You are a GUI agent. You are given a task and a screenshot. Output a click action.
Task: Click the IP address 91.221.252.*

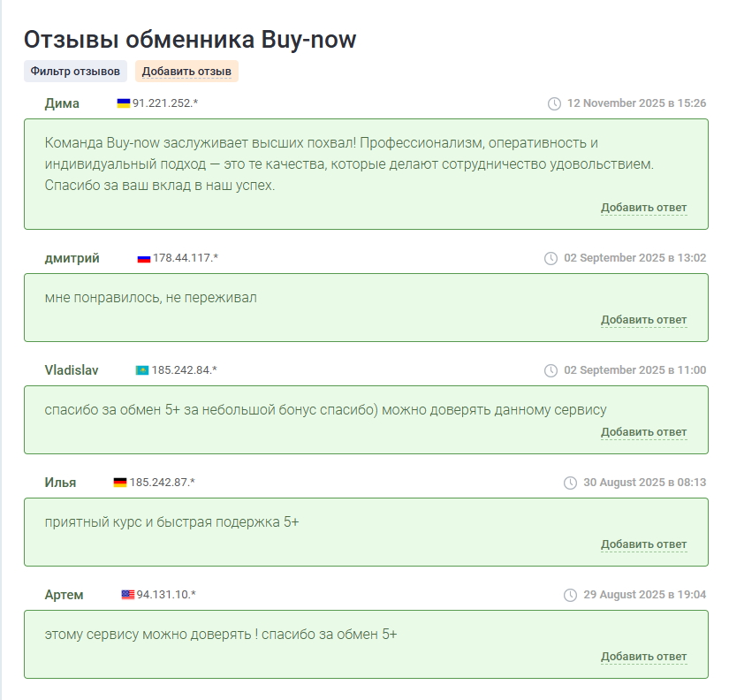[x=165, y=103]
